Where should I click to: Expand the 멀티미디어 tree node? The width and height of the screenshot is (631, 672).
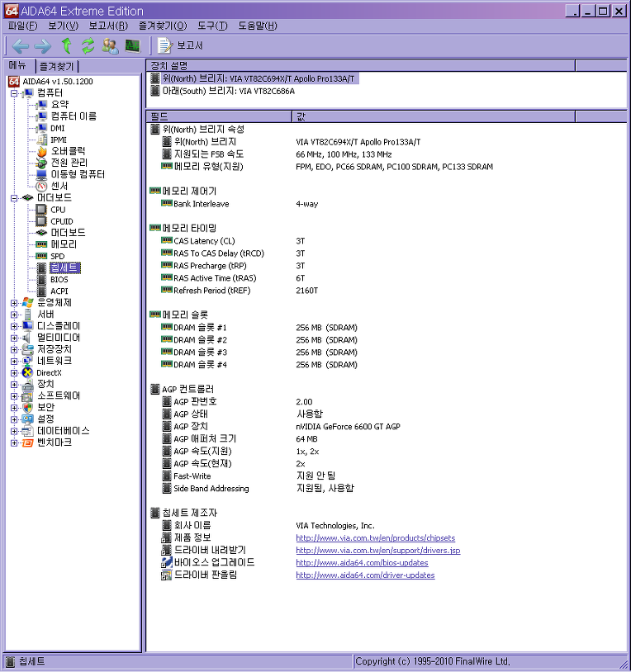click(14, 338)
